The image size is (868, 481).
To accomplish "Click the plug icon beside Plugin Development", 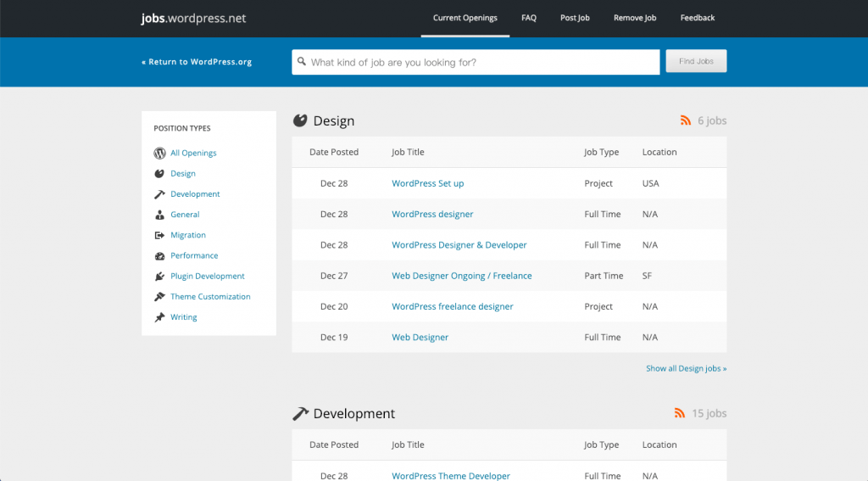I will [159, 276].
